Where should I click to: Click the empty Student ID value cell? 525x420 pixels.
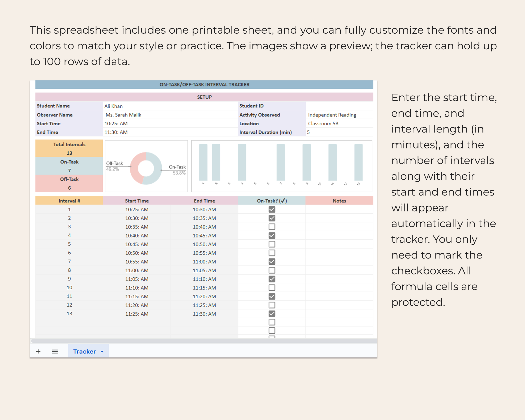pyautogui.click(x=339, y=106)
